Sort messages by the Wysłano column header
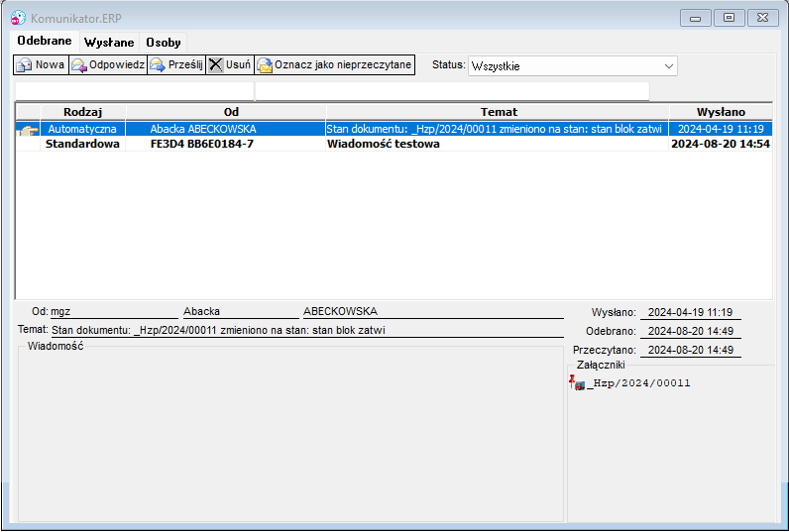Screen dimensions: 789x532 click(x=721, y=112)
